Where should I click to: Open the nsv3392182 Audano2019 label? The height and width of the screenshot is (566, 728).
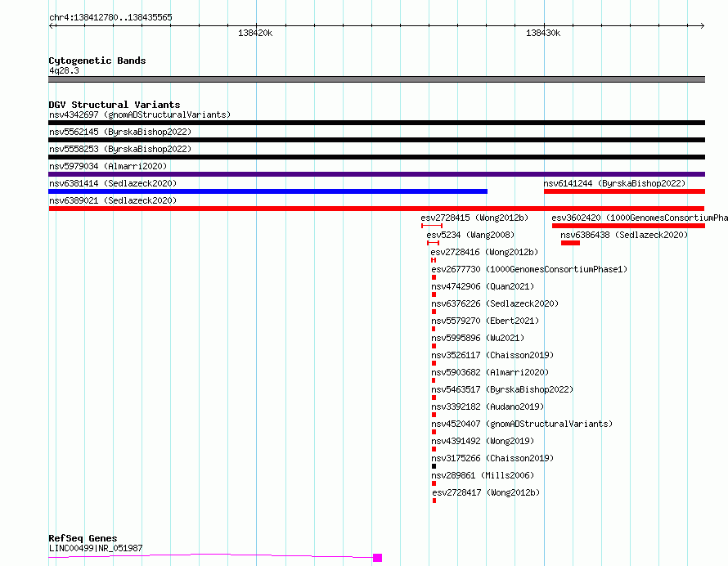click(x=488, y=407)
